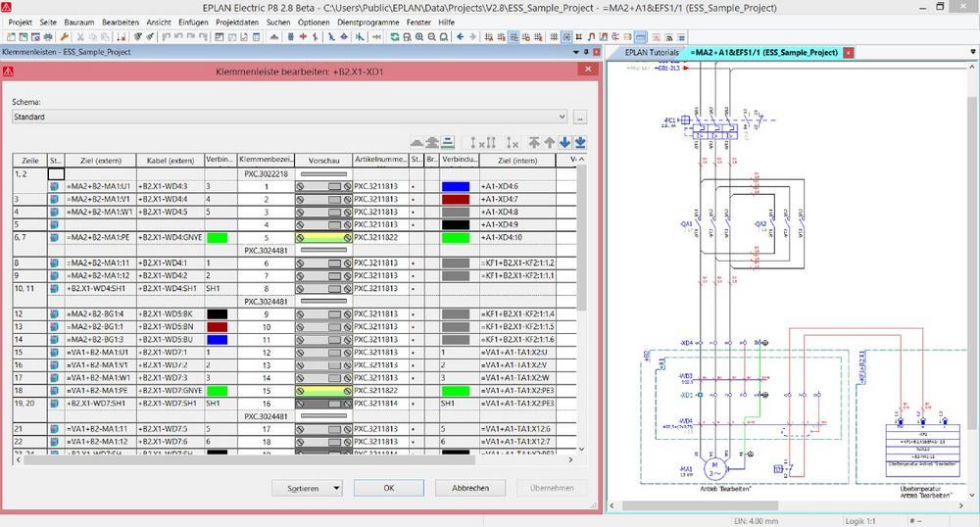Open the Bearbeiten menu
Viewport: 980px width, 527px height.
coord(120,22)
